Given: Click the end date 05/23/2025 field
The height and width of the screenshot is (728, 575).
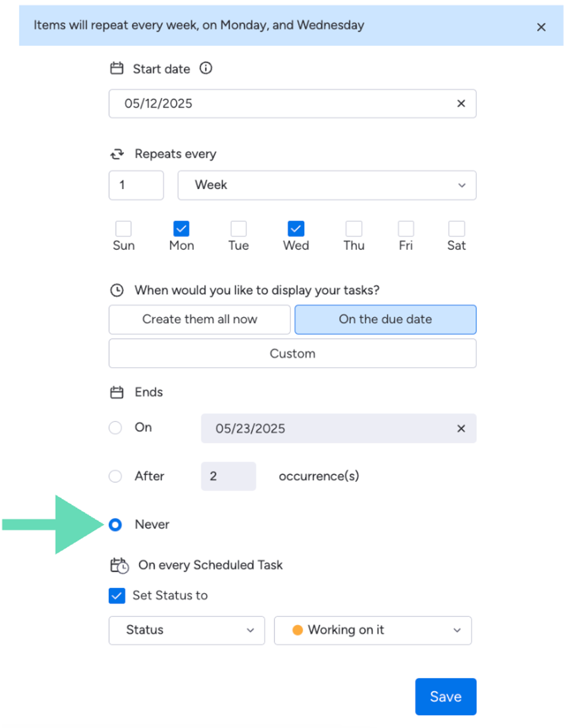Looking at the screenshot, I should (338, 428).
